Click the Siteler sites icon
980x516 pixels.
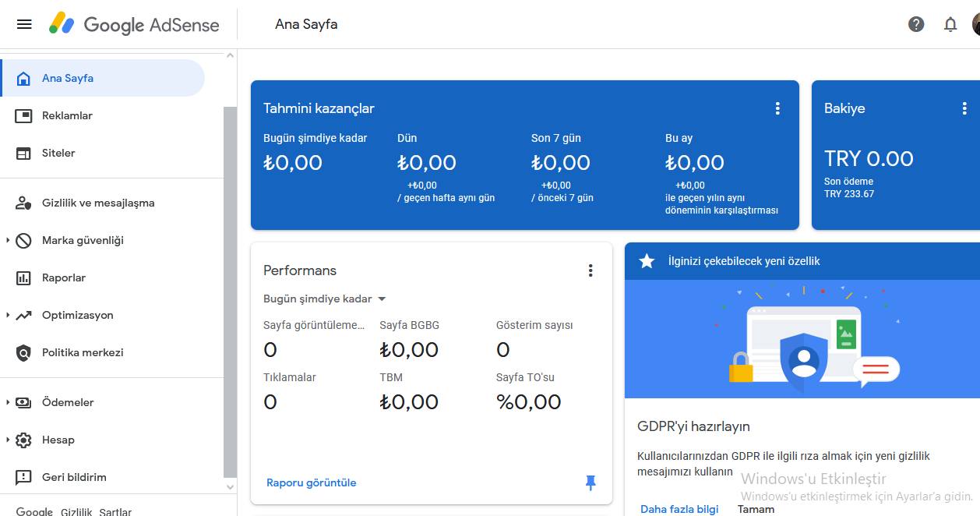click(24, 153)
